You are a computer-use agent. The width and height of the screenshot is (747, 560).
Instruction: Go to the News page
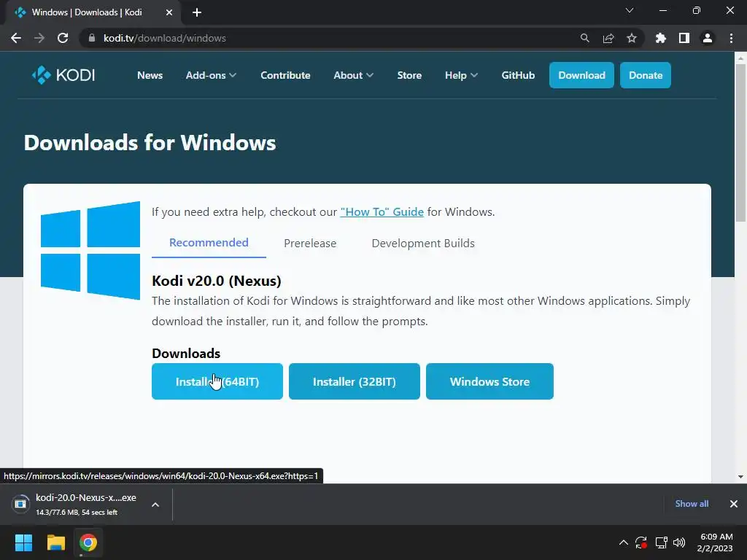[x=150, y=75]
